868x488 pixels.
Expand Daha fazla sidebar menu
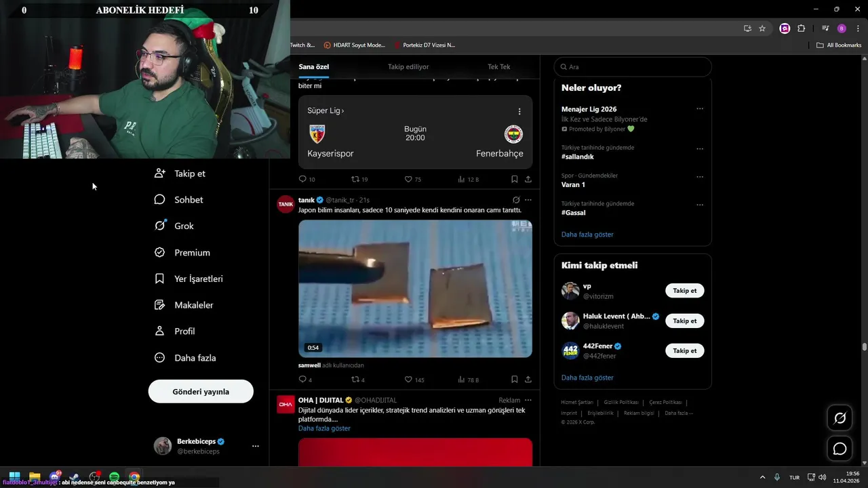click(x=185, y=358)
